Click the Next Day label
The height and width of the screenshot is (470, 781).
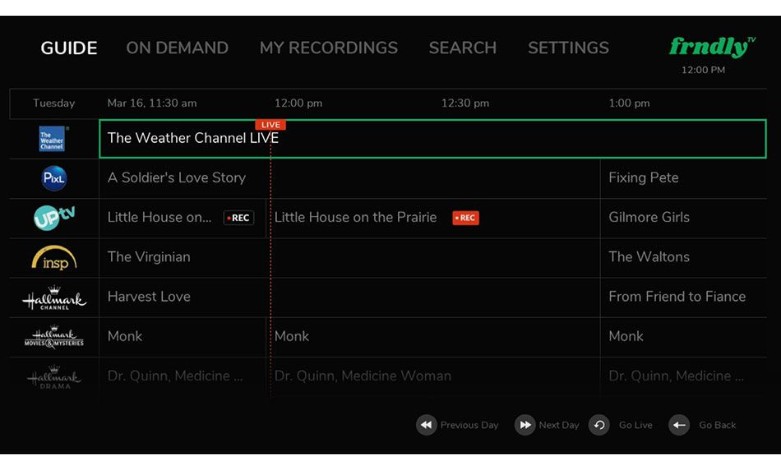click(559, 425)
